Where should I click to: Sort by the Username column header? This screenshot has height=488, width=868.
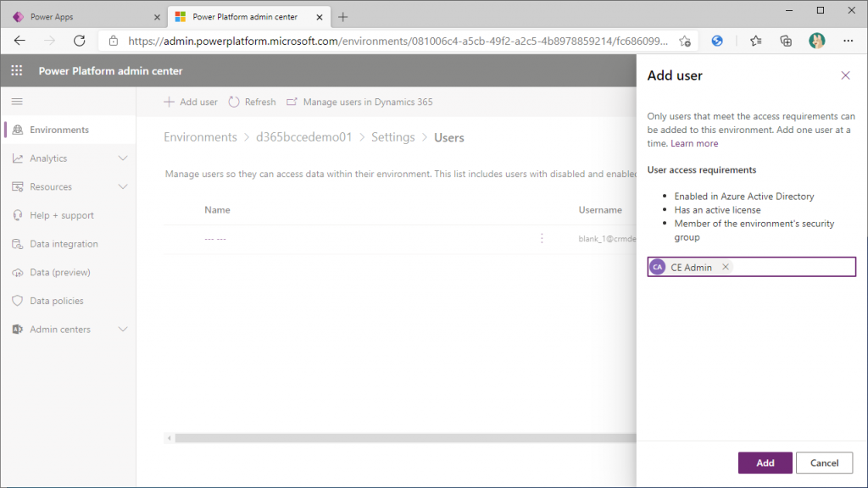[x=600, y=210]
